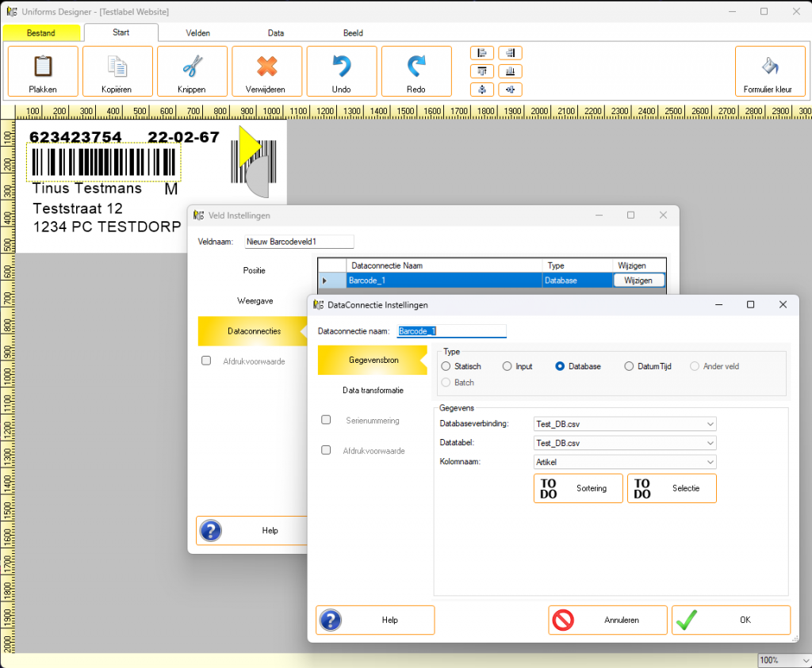Select the Statisch type radio button

click(446, 366)
